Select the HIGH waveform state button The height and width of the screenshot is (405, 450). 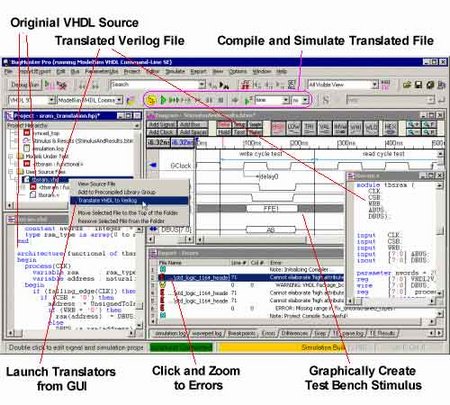pyautogui.click(x=278, y=128)
